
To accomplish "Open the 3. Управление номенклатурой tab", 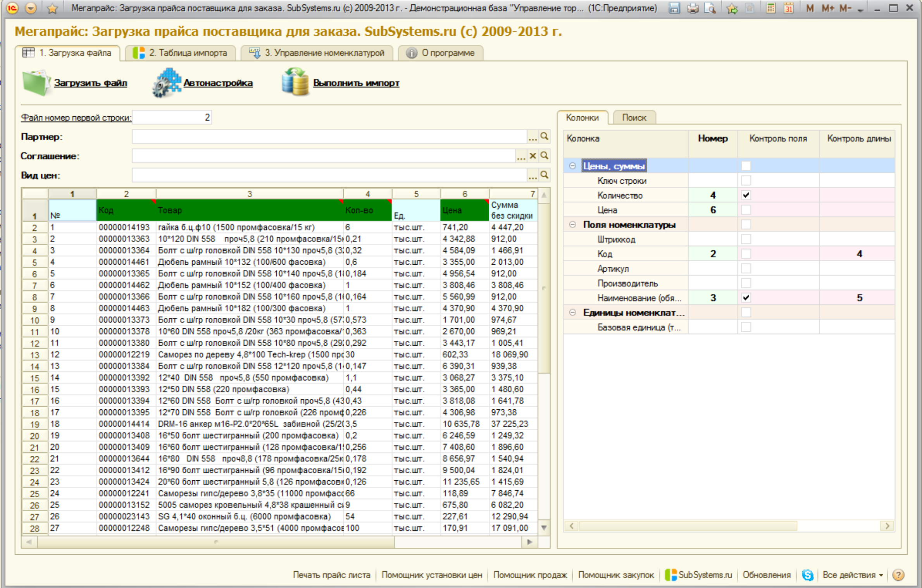I will click(317, 53).
